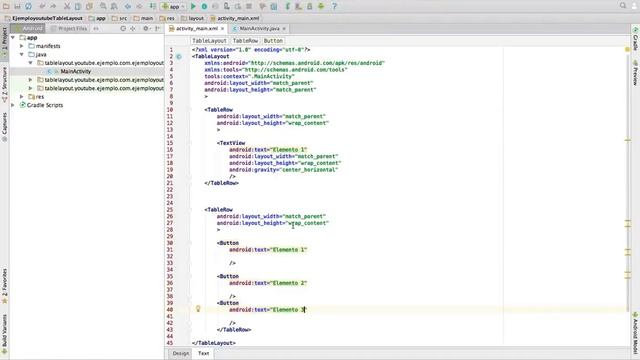Click the Collapse All icon in project panel

click(133, 29)
